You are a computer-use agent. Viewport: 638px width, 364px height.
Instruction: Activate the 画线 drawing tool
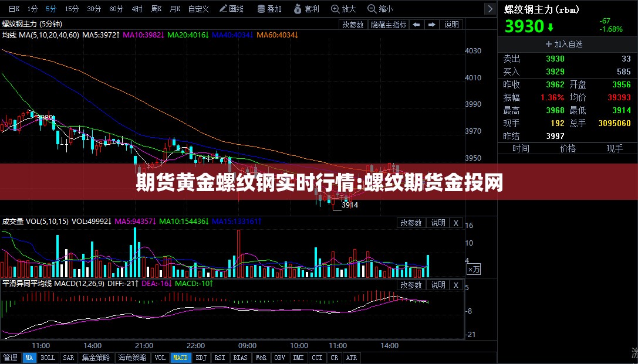click(x=231, y=9)
